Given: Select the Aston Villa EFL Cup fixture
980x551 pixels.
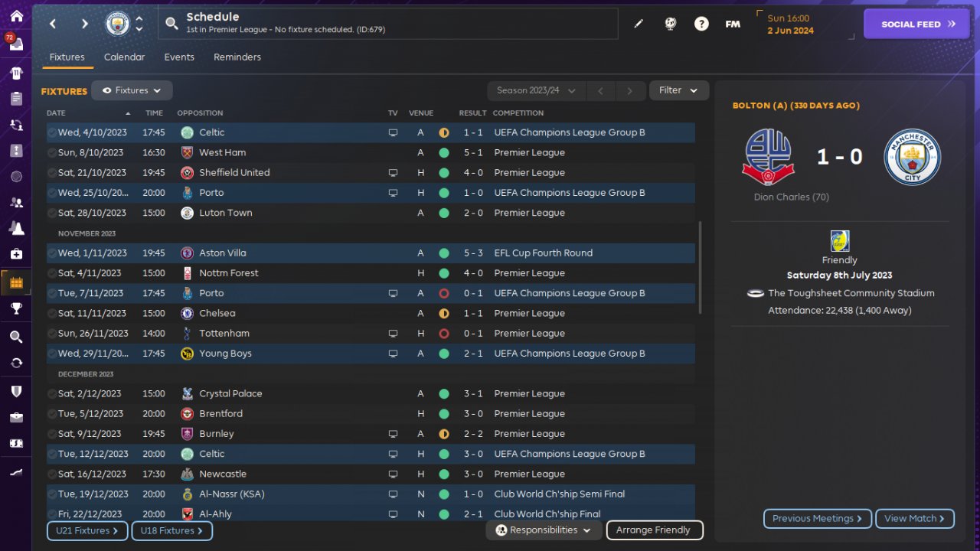Looking at the screenshot, I should click(x=371, y=253).
